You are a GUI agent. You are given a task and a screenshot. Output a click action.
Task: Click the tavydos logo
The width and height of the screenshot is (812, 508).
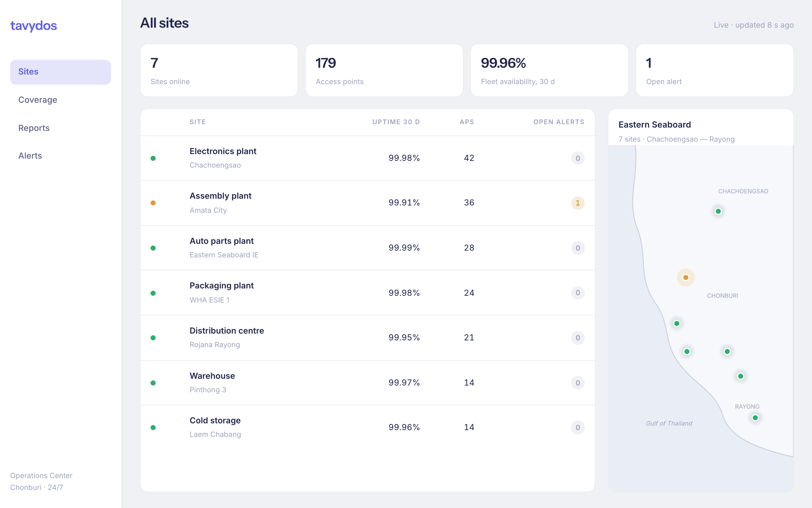pos(34,25)
